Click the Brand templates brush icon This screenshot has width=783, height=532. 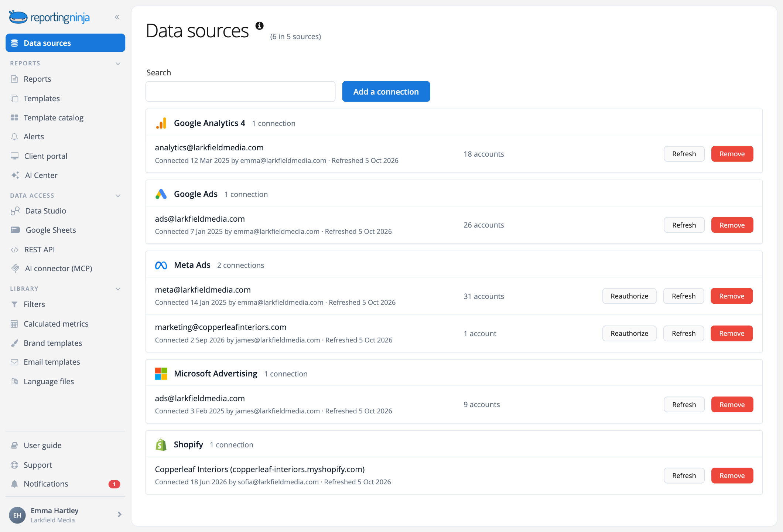click(14, 343)
